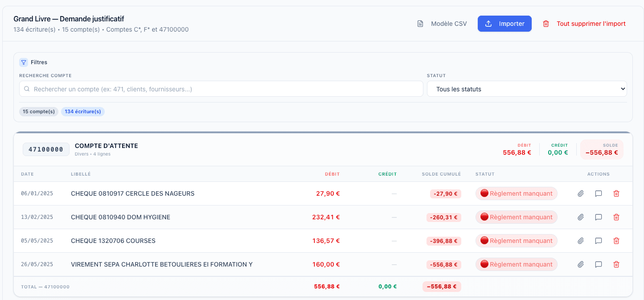Click paperclip attachment icon for CERCLE DES NAGEURS row
This screenshot has height=300, width=644.
pos(581,193)
